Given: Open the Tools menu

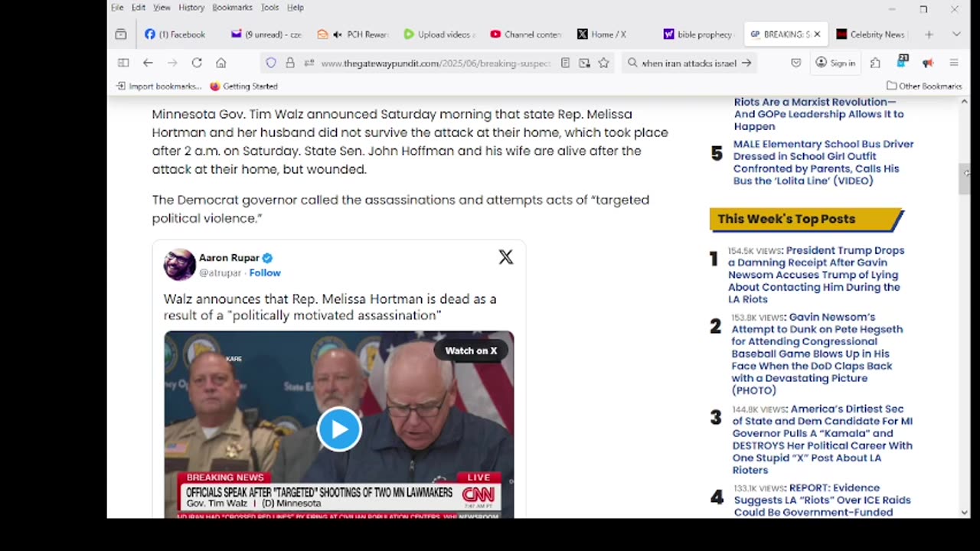Looking at the screenshot, I should pyautogui.click(x=269, y=8).
